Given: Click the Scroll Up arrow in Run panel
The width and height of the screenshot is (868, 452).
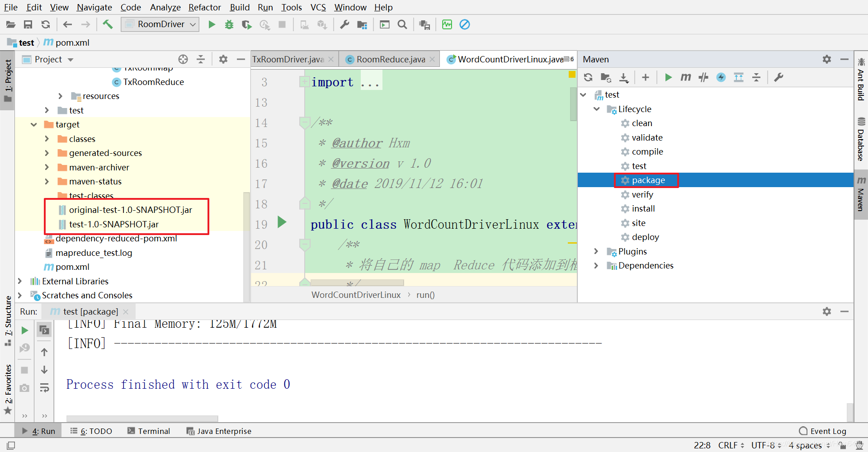Looking at the screenshot, I should [x=44, y=352].
